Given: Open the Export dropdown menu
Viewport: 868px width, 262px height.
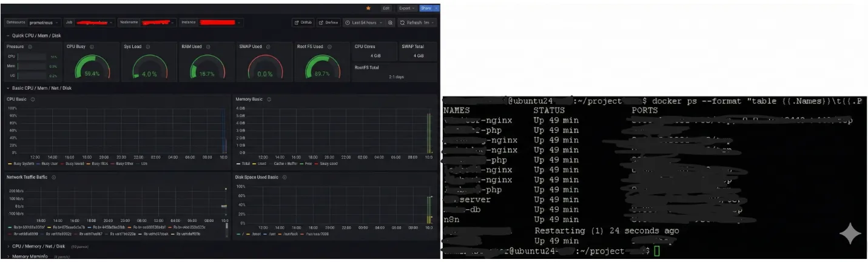Looking at the screenshot, I should pos(406,8).
